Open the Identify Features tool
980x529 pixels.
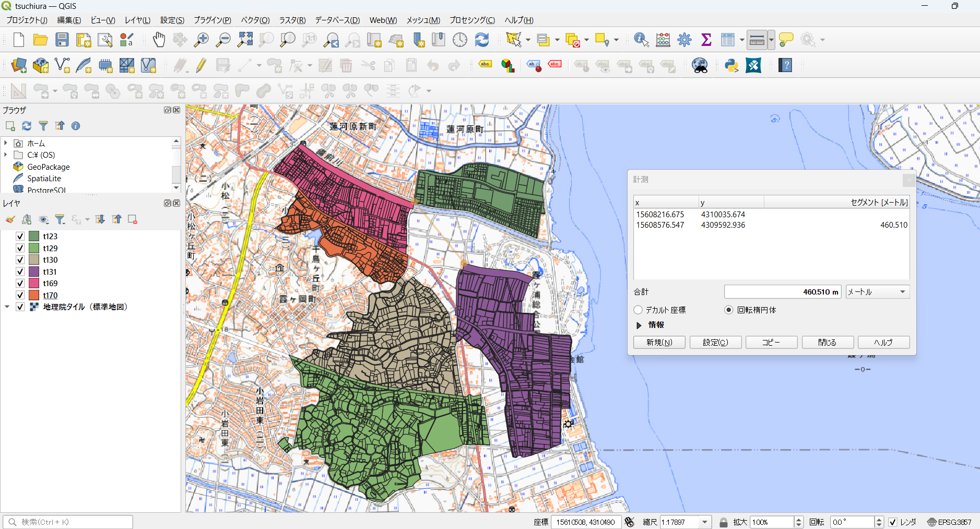(x=641, y=40)
